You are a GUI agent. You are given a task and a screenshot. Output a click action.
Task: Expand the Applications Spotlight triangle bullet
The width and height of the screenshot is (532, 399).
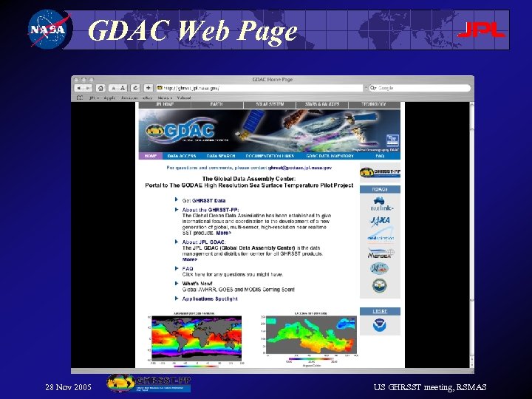(x=177, y=299)
